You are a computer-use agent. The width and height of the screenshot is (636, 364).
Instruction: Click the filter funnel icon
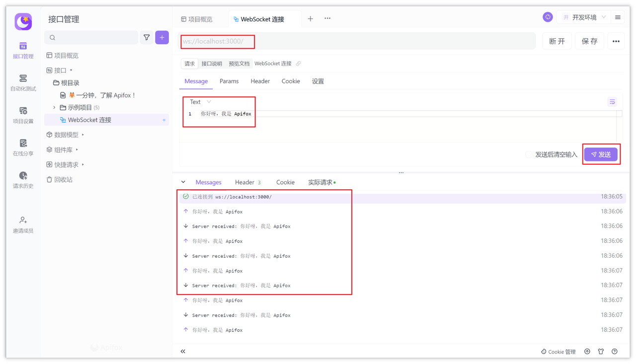coord(147,38)
